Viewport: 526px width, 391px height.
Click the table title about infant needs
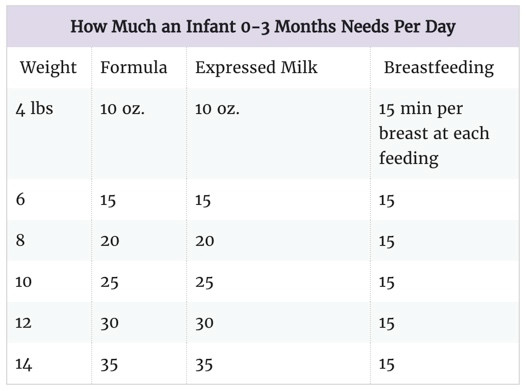[263, 26]
